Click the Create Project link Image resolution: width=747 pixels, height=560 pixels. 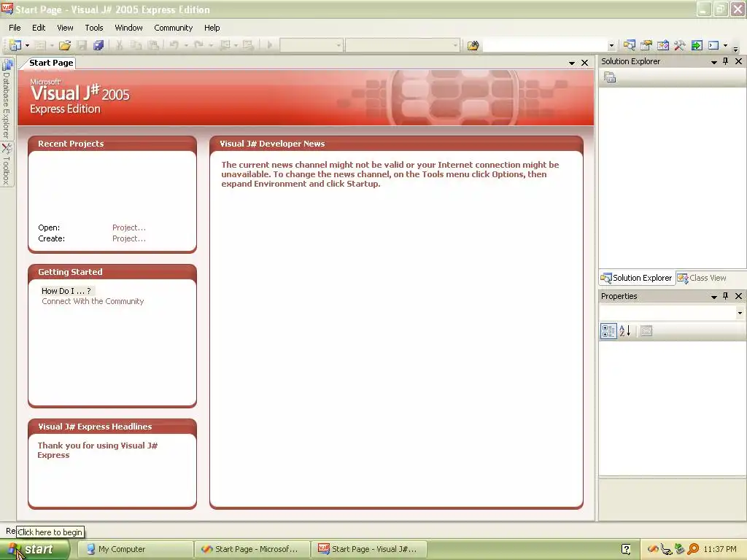pyautogui.click(x=128, y=238)
